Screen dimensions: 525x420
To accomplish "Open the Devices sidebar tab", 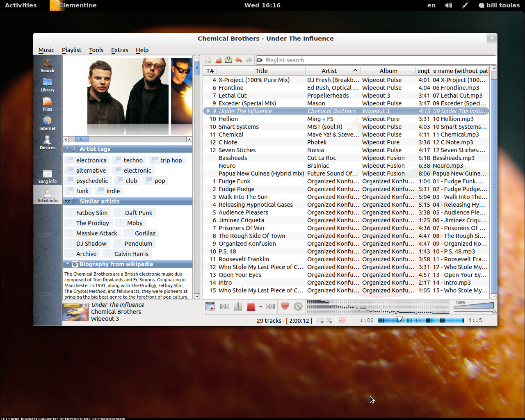I will tap(48, 143).
